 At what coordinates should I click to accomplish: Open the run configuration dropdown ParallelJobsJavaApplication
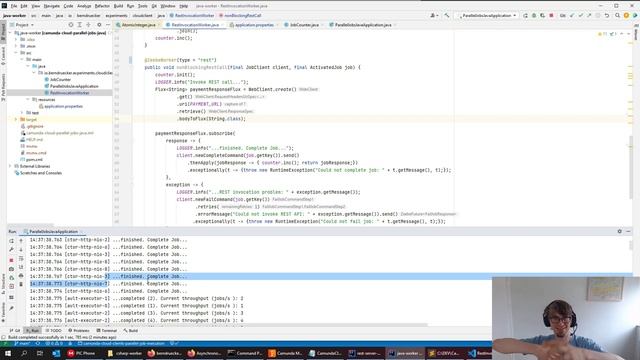click(x=487, y=16)
